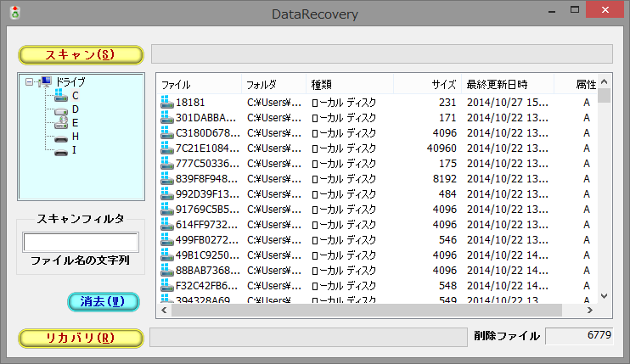Click file icon for 18181
This screenshot has width=630, height=364.
(x=166, y=102)
